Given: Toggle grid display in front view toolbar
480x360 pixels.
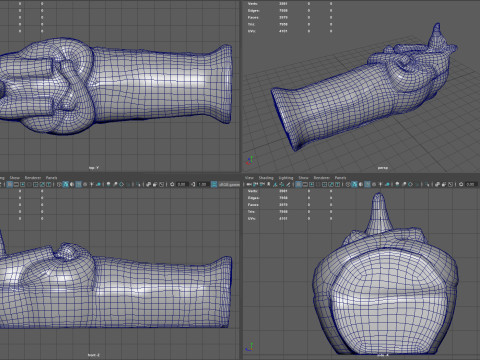Looking at the screenshot, I should pyautogui.click(x=10, y=184).
